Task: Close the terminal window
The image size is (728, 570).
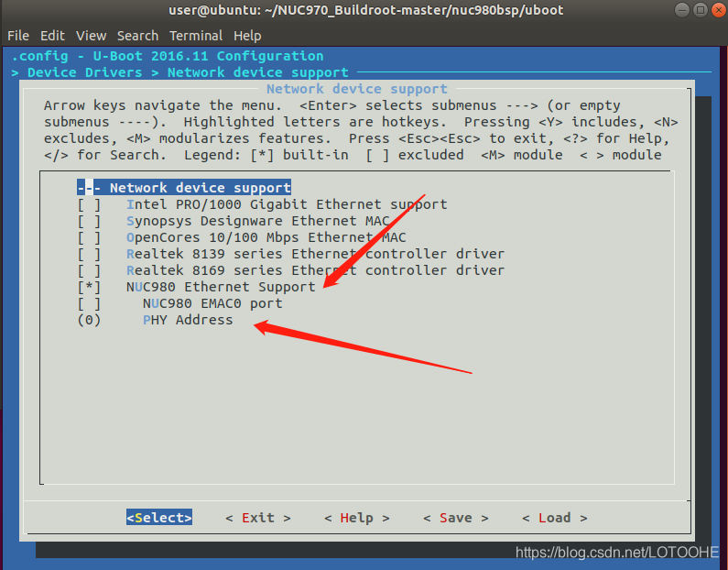Action: coord(719,10)
